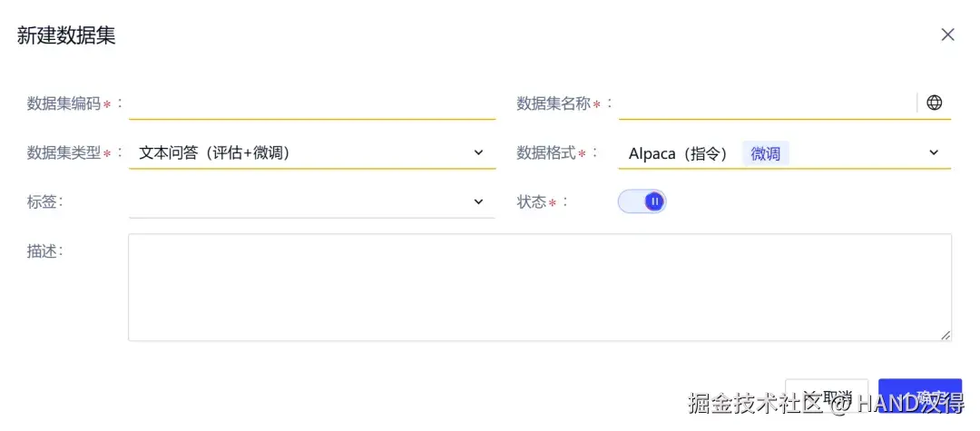Select the 文本问答（评估+微调） value
The image size is (980, 431).
point(214,153)
